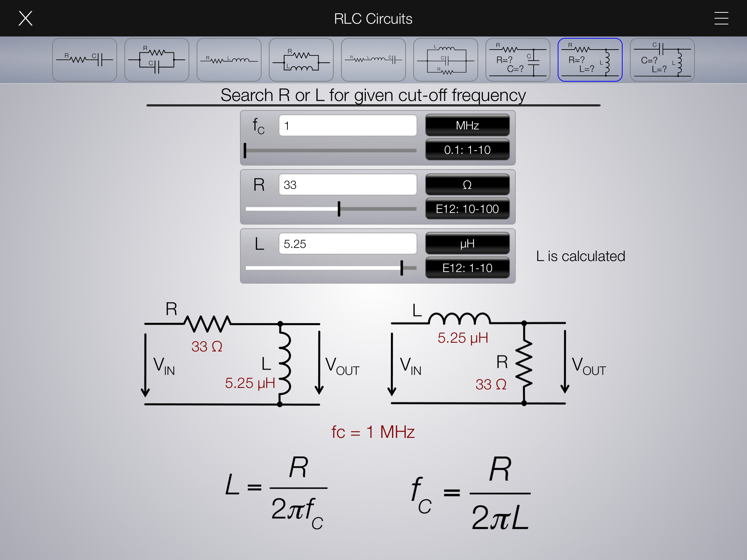Open the C=? L=? circuit search

click(x=662, y=59)
